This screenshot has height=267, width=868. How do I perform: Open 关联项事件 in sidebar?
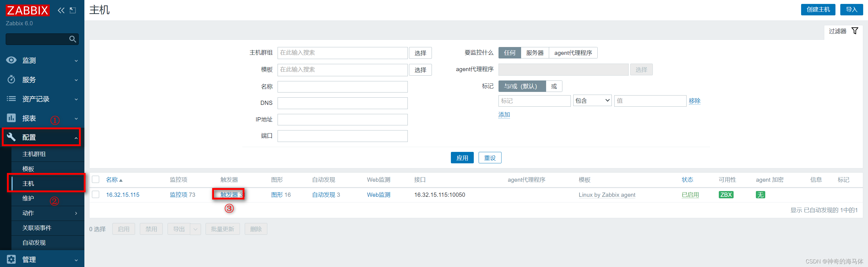(37, 228)
